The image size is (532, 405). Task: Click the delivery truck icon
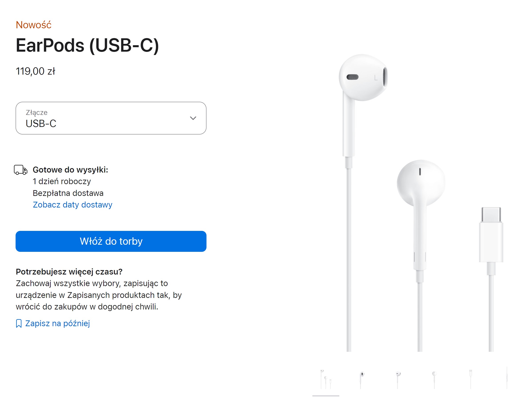coord(21,170)
